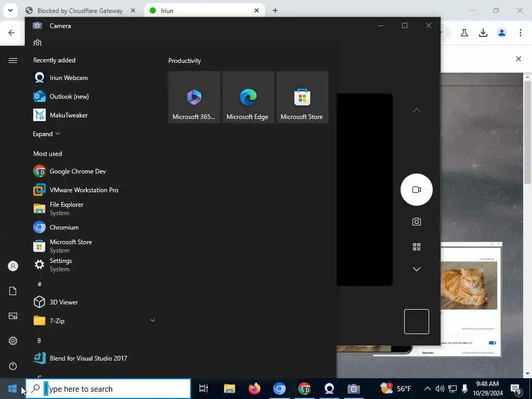Screen dimensions: 532x399
Task: Switch to Blocked by Cloudflare Gateway tab
Action: pyautogui.click(x=79, y=10)
